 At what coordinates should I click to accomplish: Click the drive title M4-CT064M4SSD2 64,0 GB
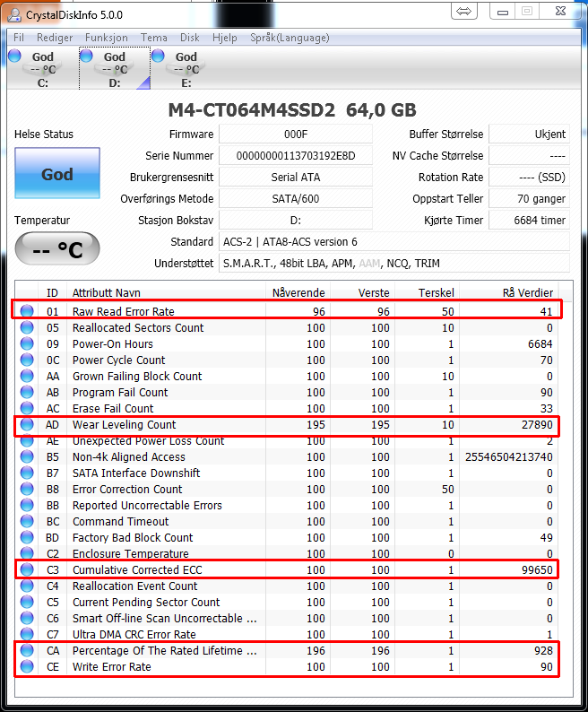292,110
